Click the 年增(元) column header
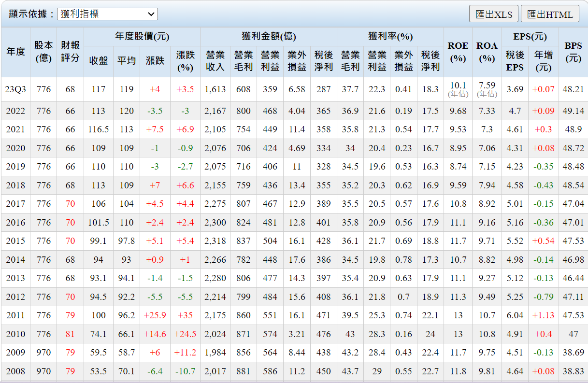 pyautogui.click(x=543, y=61)
